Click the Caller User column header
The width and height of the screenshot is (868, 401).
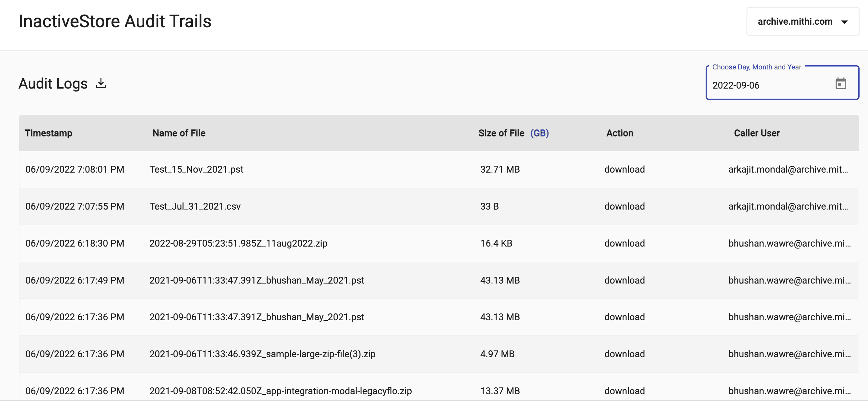757,133
